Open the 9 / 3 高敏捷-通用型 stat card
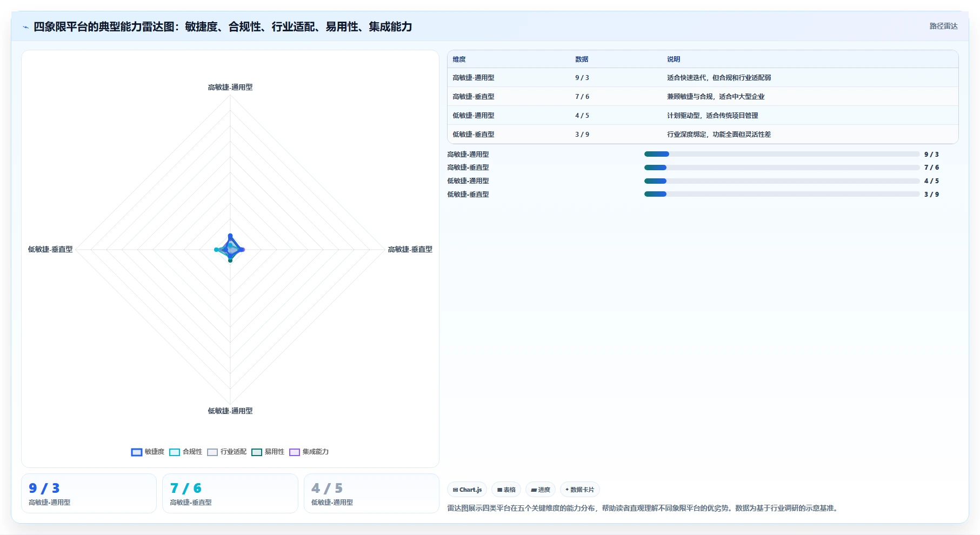The height and width of the screenshot is (535, 980). [x=89, y=493]
